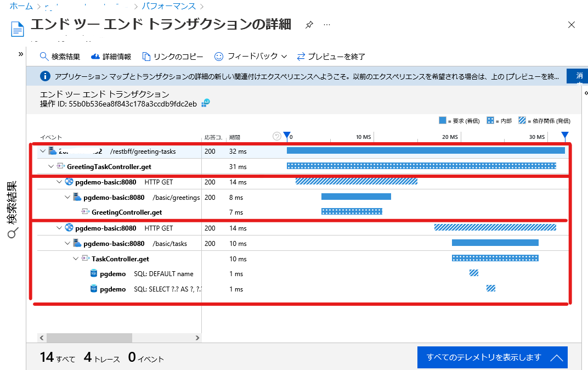Click the 内部 legend swatch

pos(490,120)
